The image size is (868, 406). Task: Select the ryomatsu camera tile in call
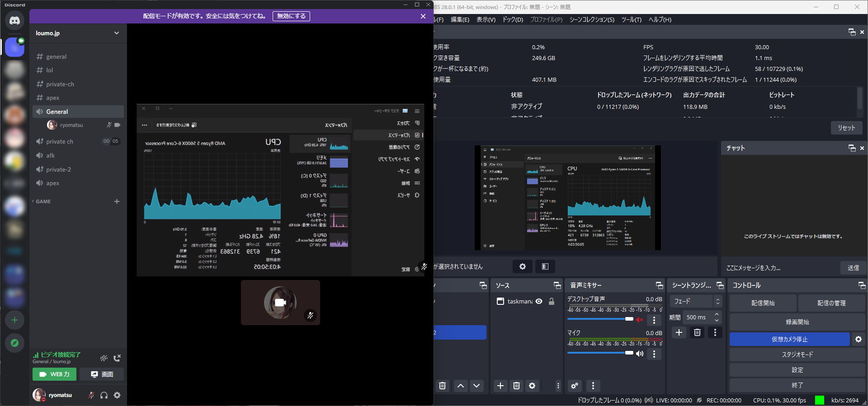(x=280, y=303)
